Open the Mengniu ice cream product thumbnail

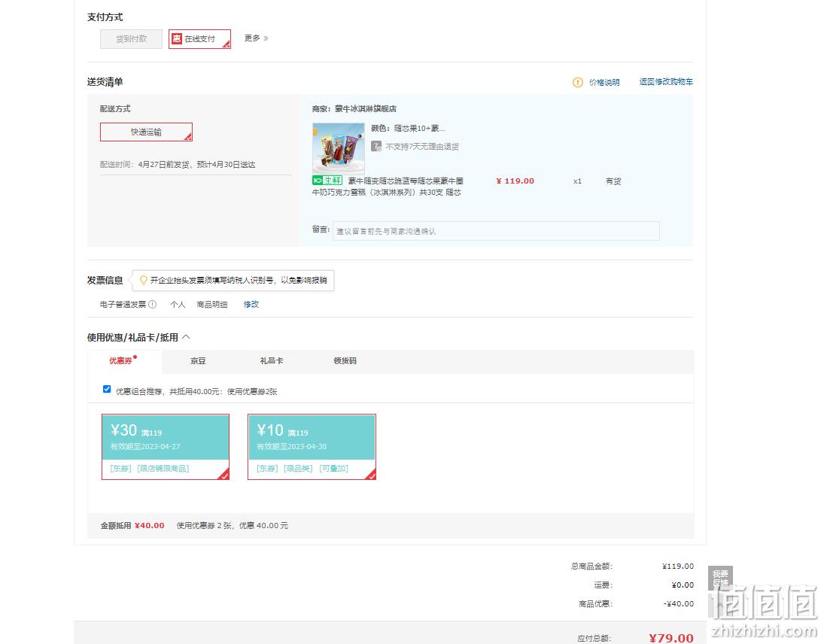click(x=339, y=149)
